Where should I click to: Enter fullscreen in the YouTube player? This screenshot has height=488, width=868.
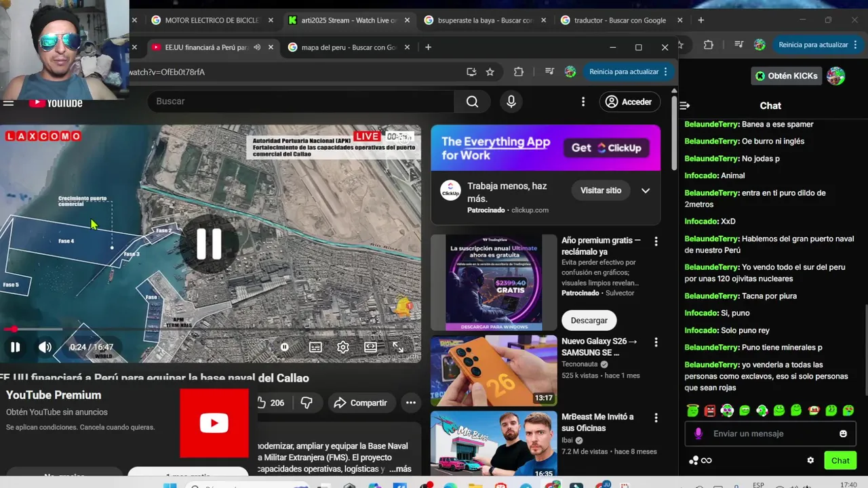[398, 347]
